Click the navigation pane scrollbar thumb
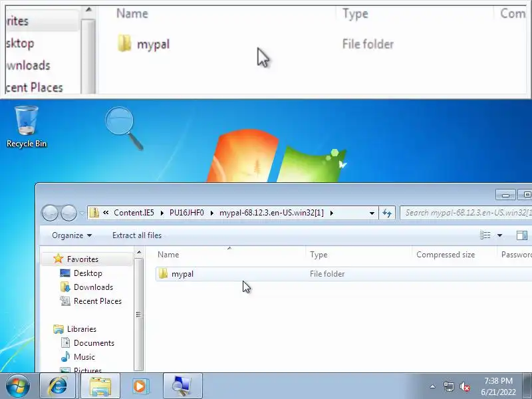 (139, 315)
